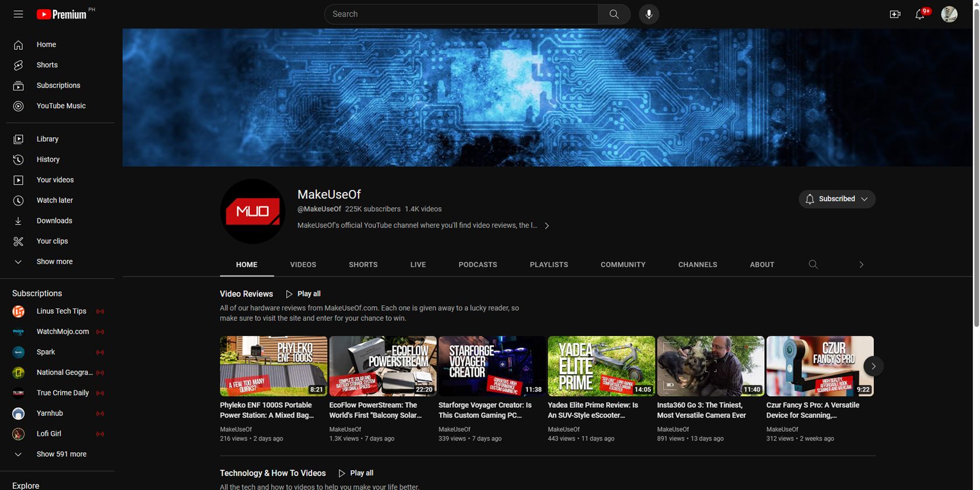The width and height of the screenshot is (980, 490).
Task: Open the notifications bell
Action: click(x=920, y=14)
